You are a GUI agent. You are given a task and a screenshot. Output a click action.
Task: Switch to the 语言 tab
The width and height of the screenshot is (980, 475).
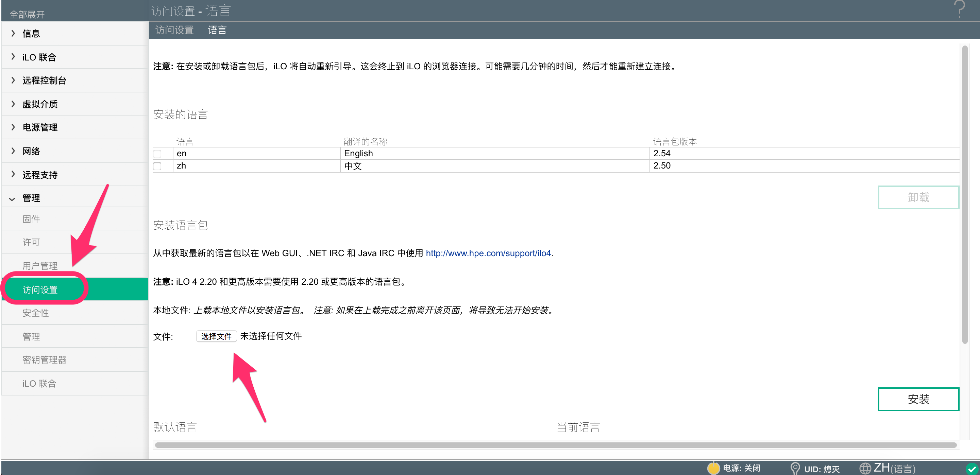[217, 30]
